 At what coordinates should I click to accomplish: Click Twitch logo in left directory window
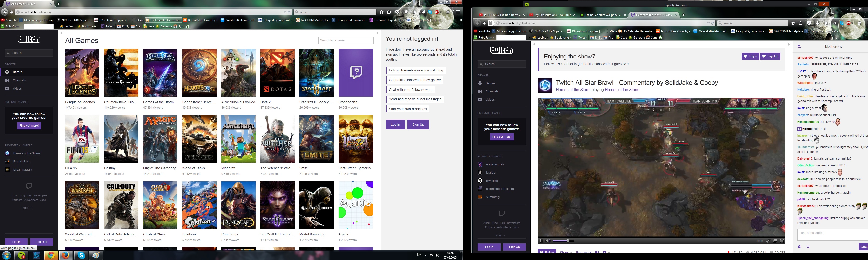tap(29, 39)
